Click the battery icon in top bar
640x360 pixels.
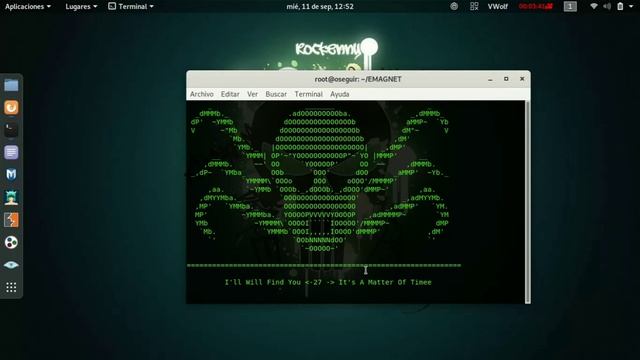(620, 6)
